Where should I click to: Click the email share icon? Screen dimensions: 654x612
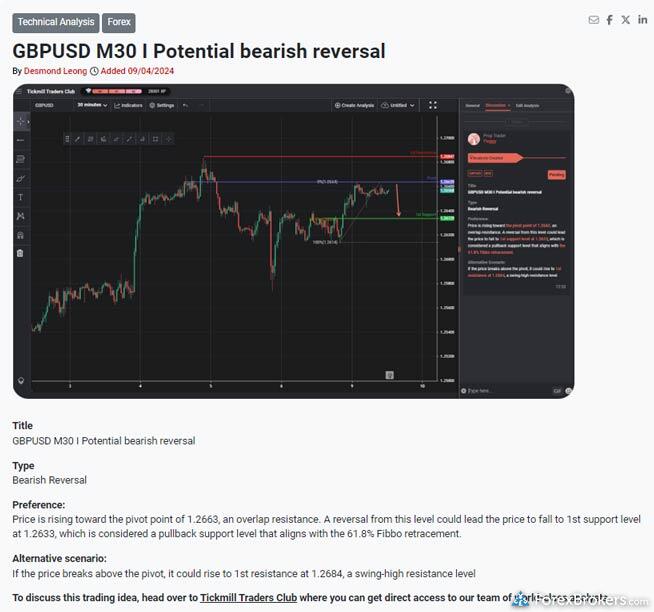pos(594,20)
